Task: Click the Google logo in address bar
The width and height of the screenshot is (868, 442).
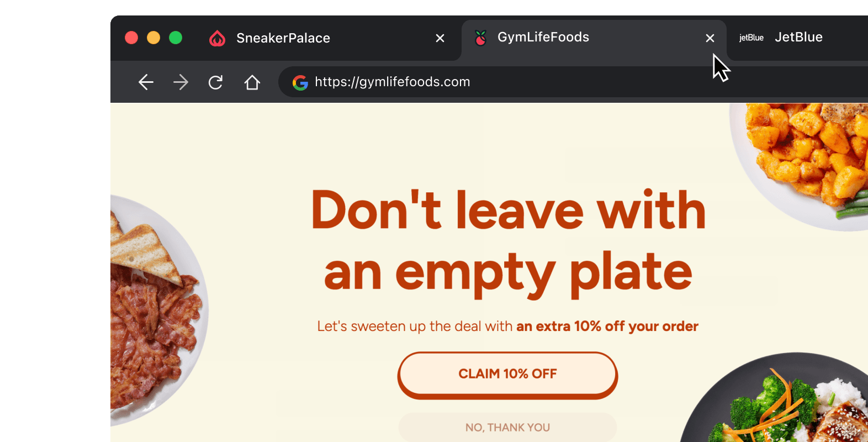Action: [x=300, y=82]
